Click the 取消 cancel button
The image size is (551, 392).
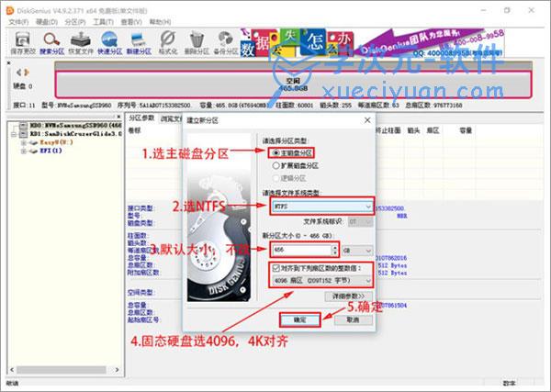point(354,320)
